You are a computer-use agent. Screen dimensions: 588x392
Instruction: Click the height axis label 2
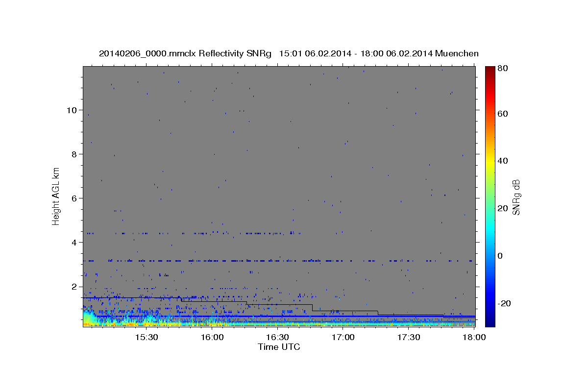pos(73,286)
